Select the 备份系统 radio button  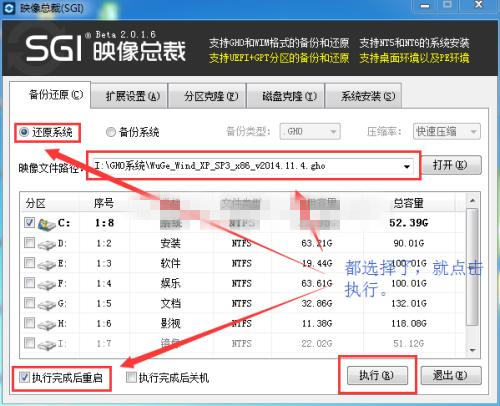coord(111,132)
